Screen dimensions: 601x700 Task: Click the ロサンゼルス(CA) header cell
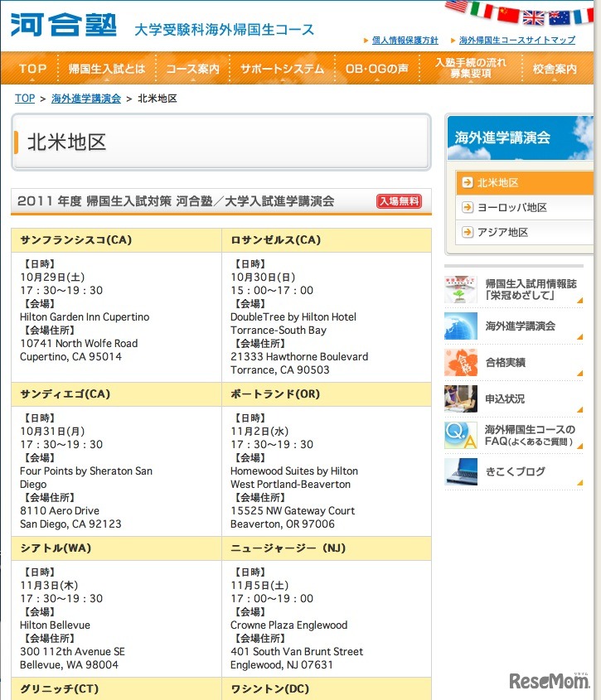click(327, 240)
